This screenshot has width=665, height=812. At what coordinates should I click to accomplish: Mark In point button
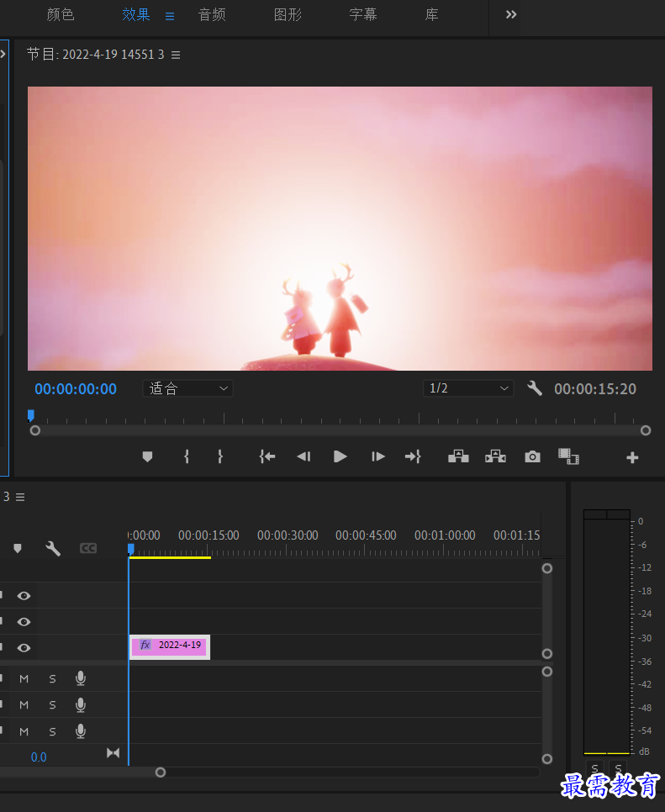[x=187, y=456]
